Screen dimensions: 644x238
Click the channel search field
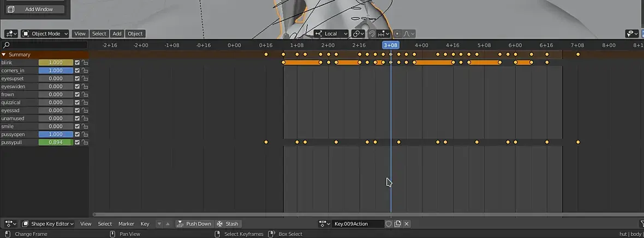pyautogui.click(x=44, y=45)
